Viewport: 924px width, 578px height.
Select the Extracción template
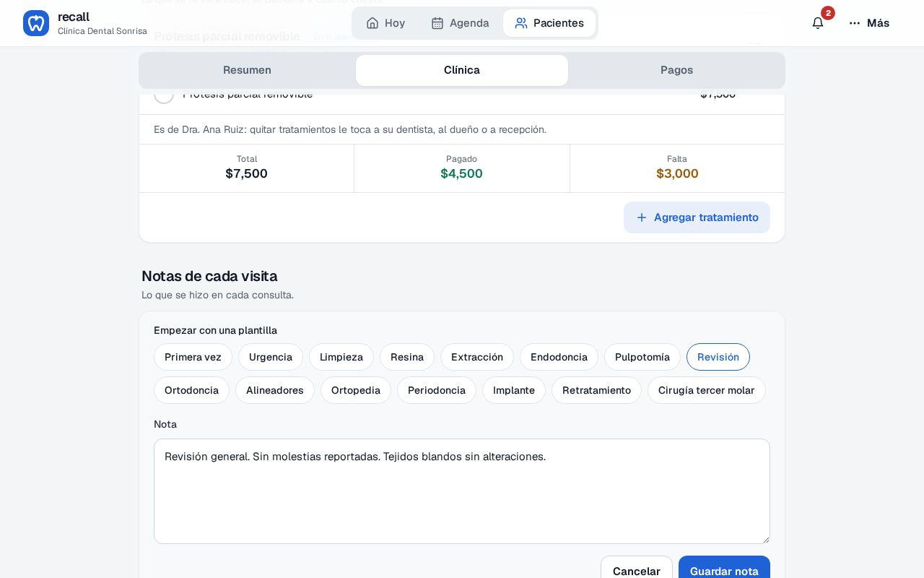[477, 357]
